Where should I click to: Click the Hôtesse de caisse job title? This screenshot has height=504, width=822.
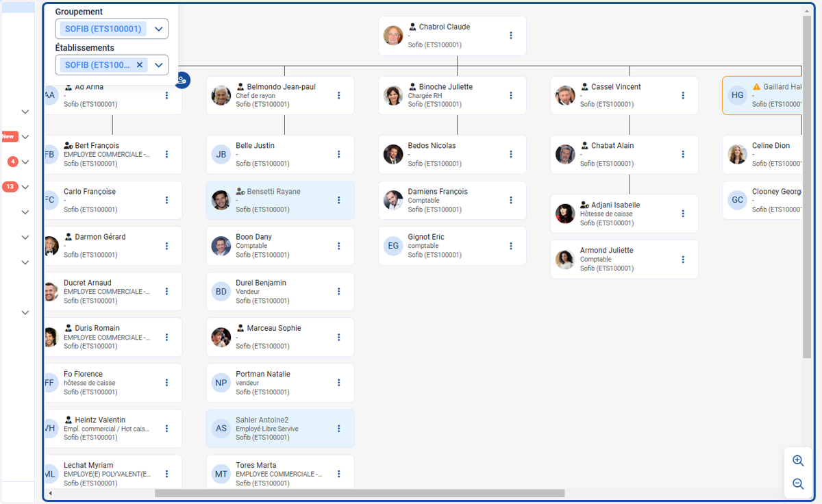[x=606, y=214]
